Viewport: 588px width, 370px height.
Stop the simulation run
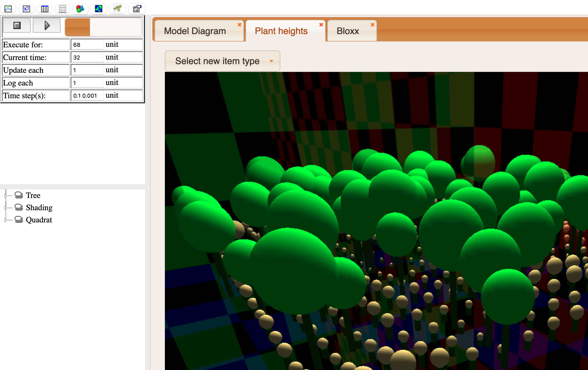click(17, 25)
